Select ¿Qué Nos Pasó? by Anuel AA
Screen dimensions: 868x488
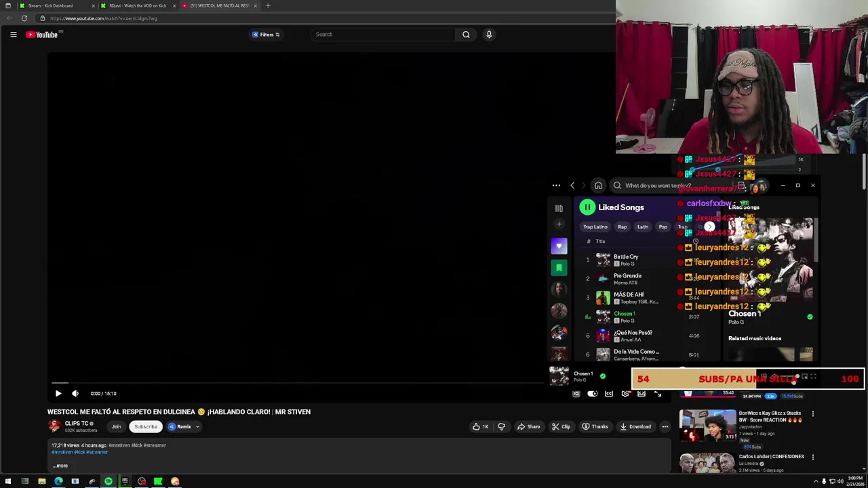click(x=648, y=335)
